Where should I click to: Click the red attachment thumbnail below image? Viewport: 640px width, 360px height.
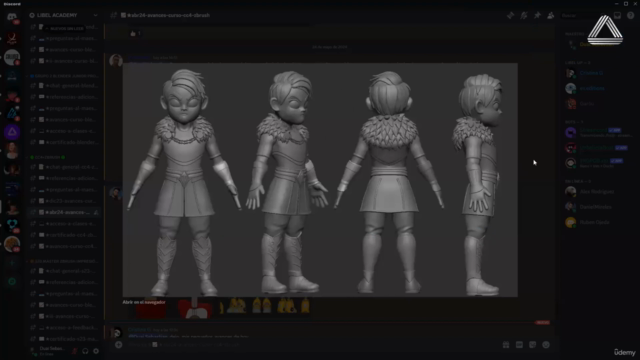(x=150, y=308)
